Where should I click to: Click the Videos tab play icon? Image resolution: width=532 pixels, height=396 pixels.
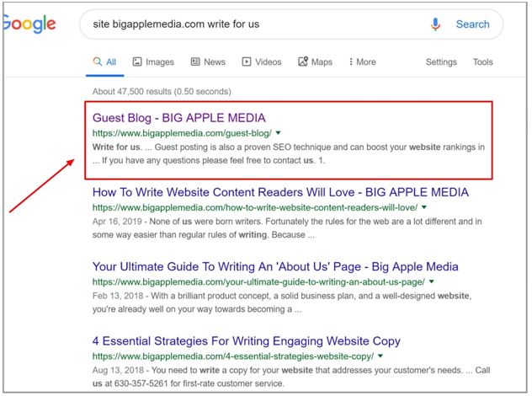(247, 62)
